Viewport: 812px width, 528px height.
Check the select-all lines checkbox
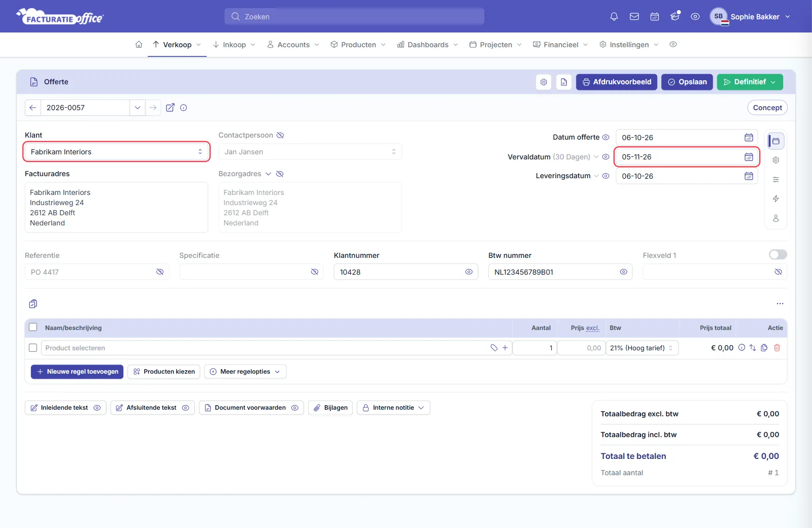33,327
